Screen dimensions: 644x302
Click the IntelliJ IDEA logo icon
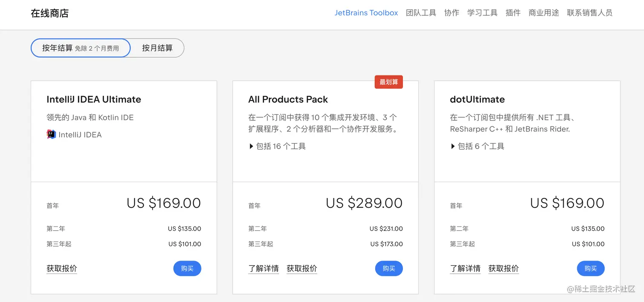point(51,134)
